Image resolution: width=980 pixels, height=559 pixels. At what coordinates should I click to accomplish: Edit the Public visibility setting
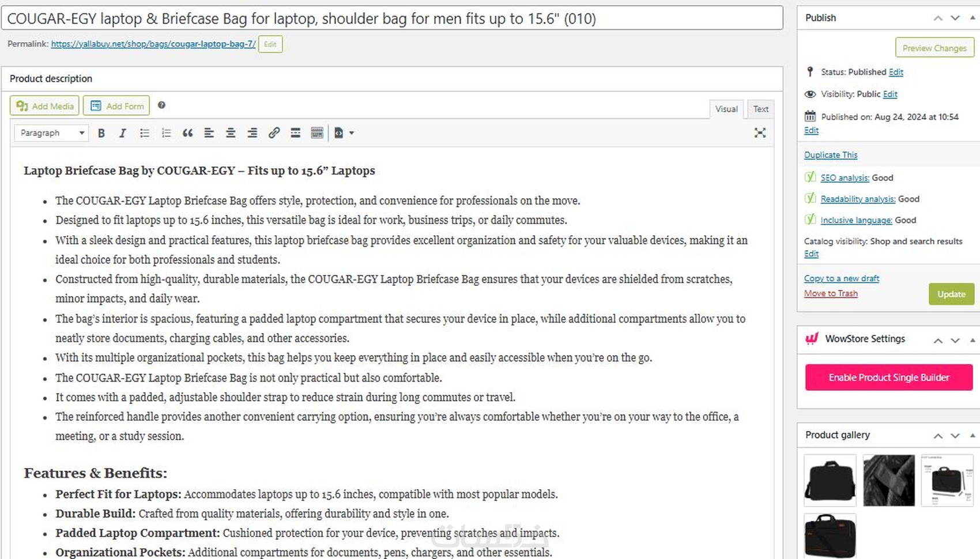pos(890,94)
